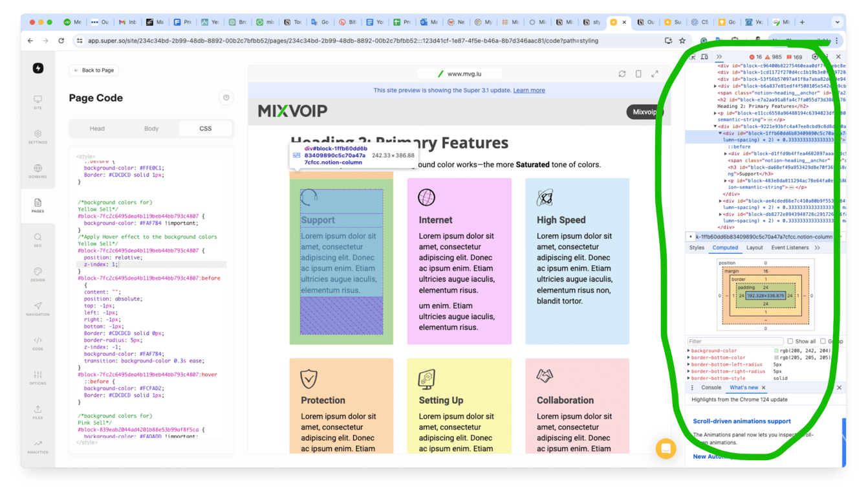
Task: Go to Domains in the sidebar
Action: [x=38, y=171]
